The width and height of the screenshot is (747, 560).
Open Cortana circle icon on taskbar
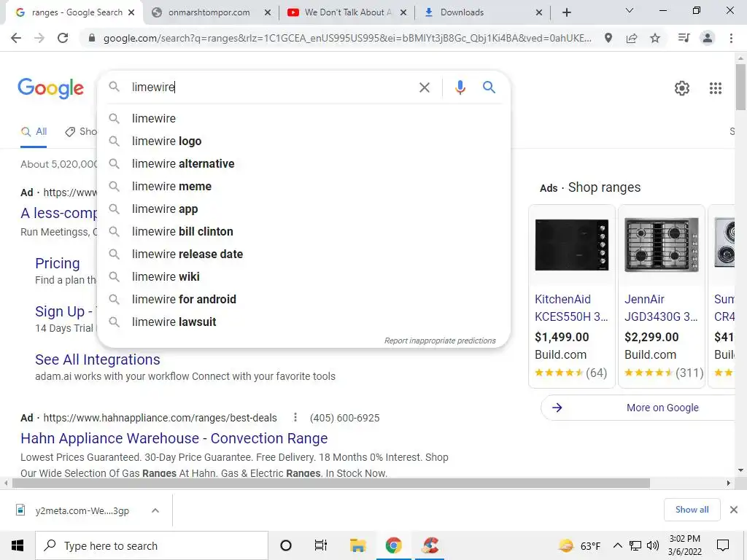(x=286, y=545)
